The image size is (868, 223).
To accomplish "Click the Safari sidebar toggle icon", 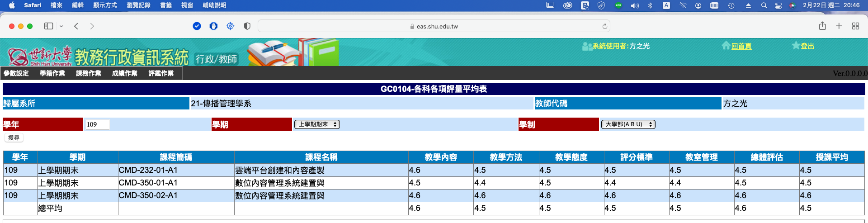I will pos(48,26).
